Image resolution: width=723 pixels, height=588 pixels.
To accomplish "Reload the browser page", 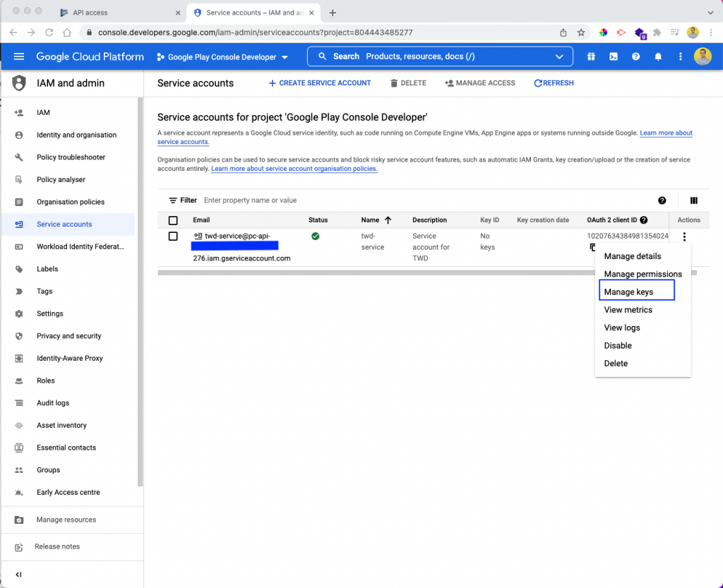I will [49, 32].
